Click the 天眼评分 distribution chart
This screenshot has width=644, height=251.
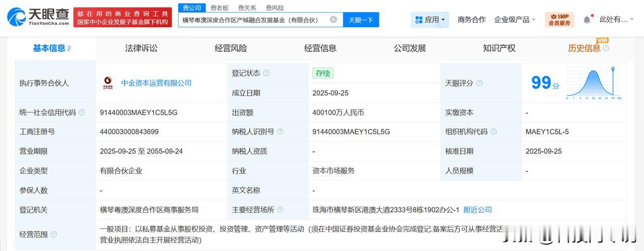coord(594,83)
